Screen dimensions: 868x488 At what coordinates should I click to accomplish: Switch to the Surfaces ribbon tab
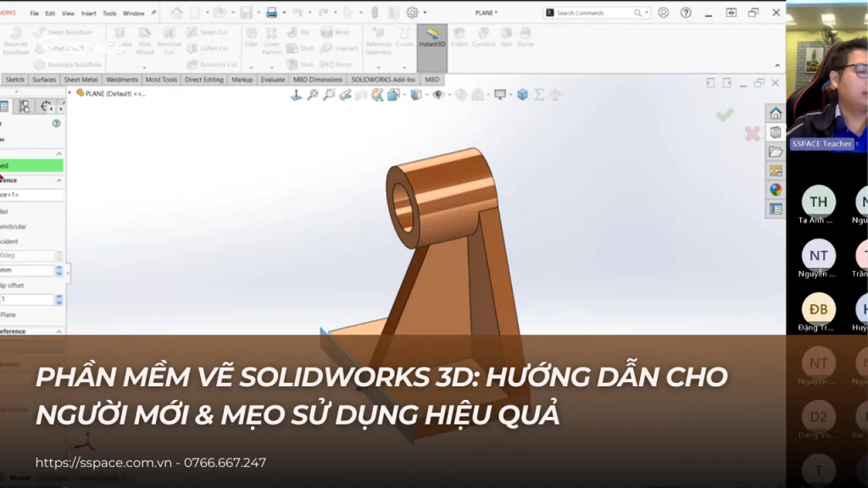click(x=44, y=80)
